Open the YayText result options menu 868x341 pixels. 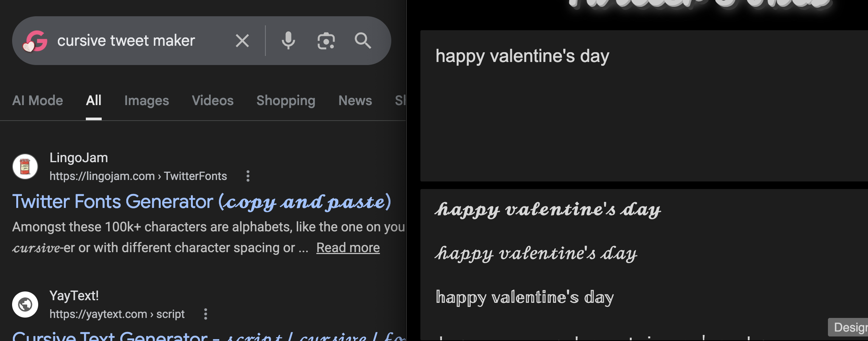pyautogui.click(x=206, y=314)
